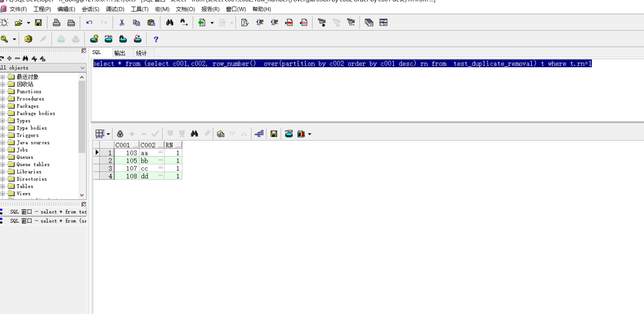Open the dropdown arrow beside Open folder

(x=28, y=23)
